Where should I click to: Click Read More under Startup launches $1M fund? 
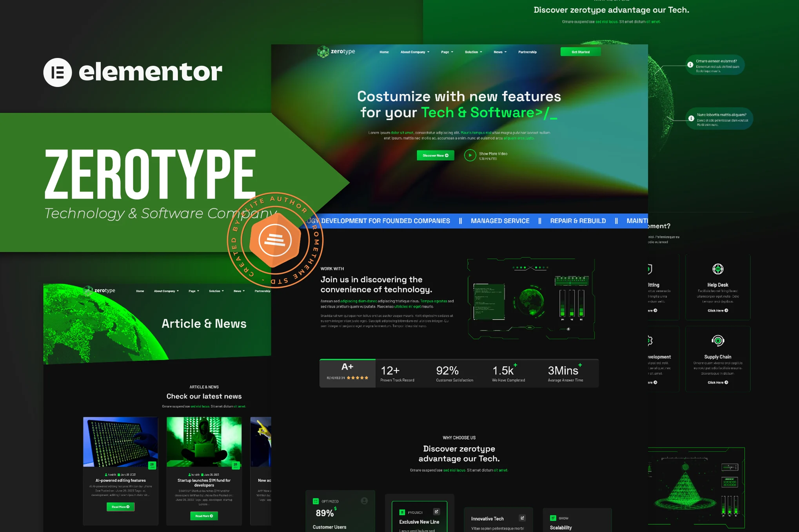pyautogui.click(x=204, y=516)
